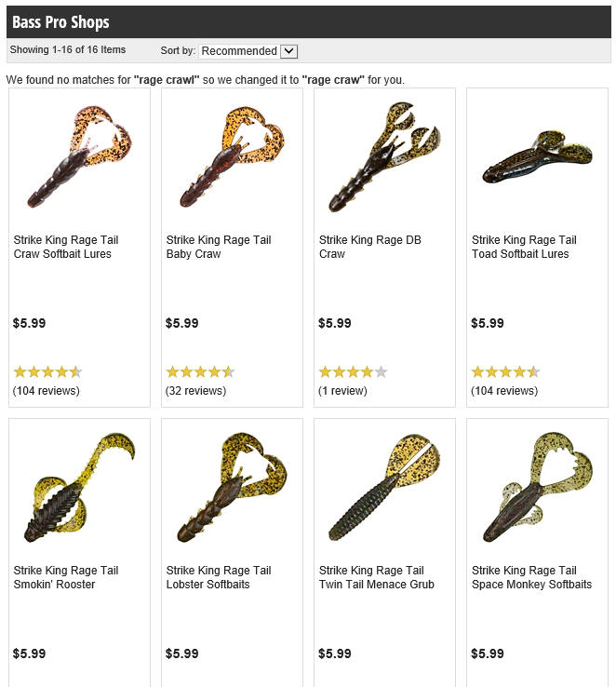Click the Rage Tail Lobster Softbaits image
Viewport: 616px width, 687px height.
tap(232, 487)
